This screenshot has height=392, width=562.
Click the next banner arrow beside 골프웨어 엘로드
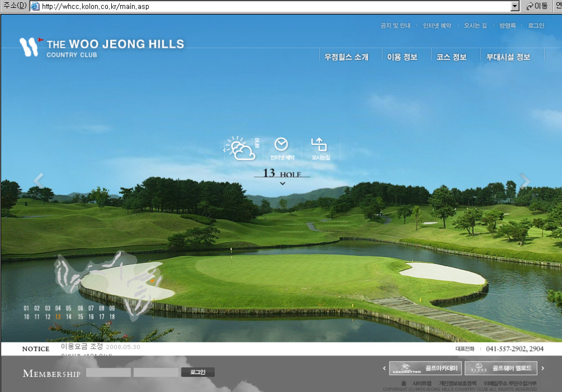[x=543, y=368]
